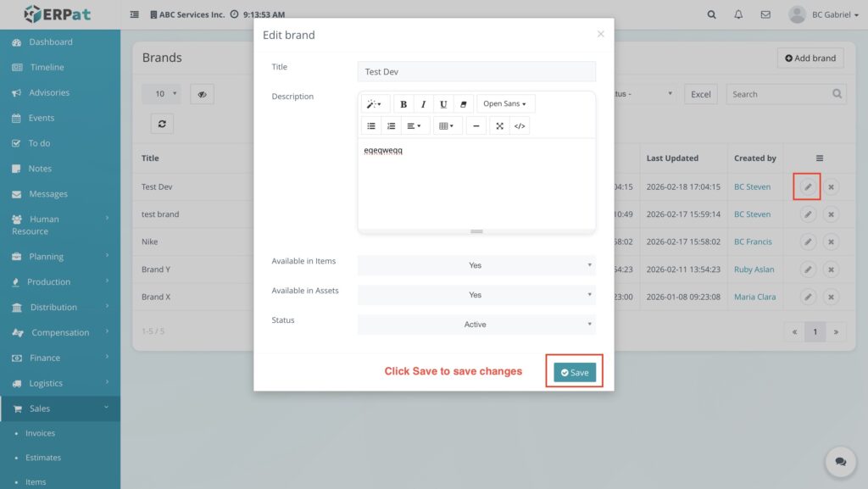This screenshot has width=868, height=489.
Task: Open the Open Sans font dropdown
Action: click(504, 104)
